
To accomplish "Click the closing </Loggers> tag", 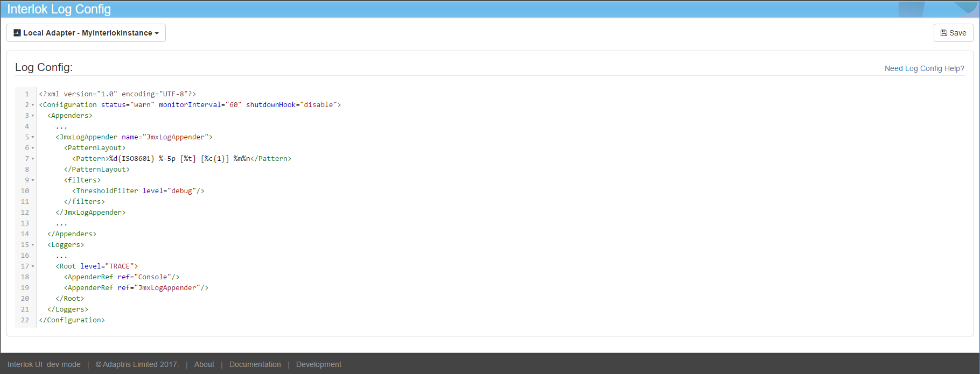I will [68, 309].
